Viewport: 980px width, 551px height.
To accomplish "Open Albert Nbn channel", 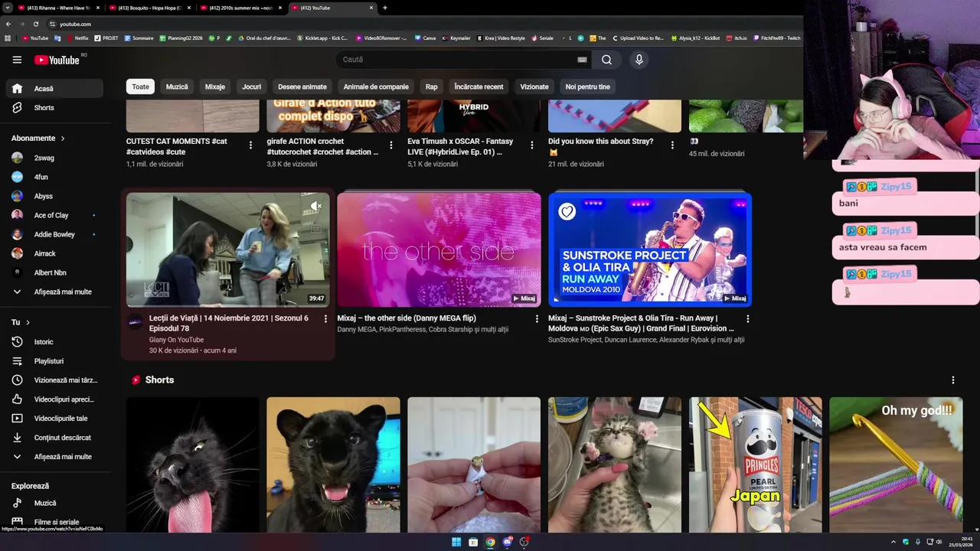I will click(54, 272).
